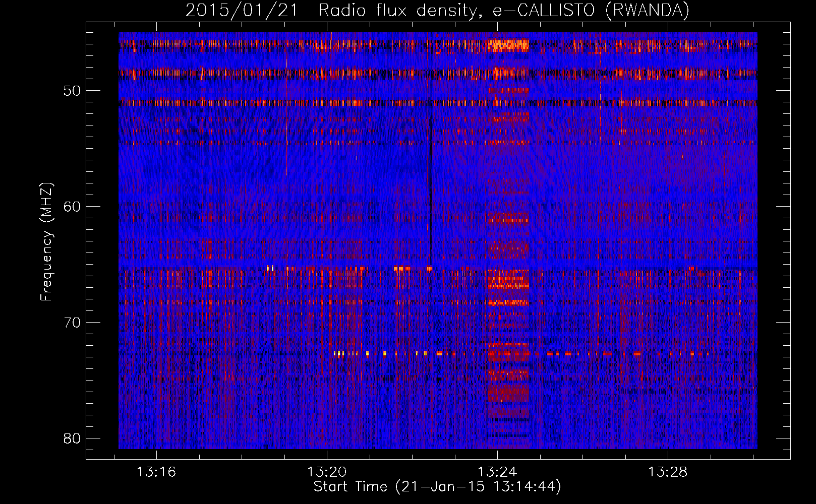This screenshot has width=816, height=504.
Task: Click the Start Time axis label
Action: [x=437, y=487]
